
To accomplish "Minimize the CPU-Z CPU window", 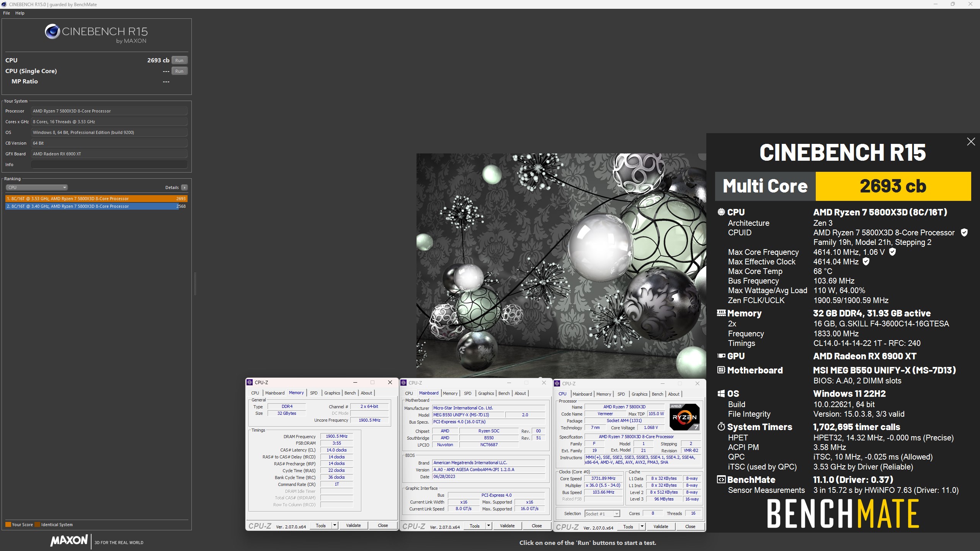I will (662, 383).
